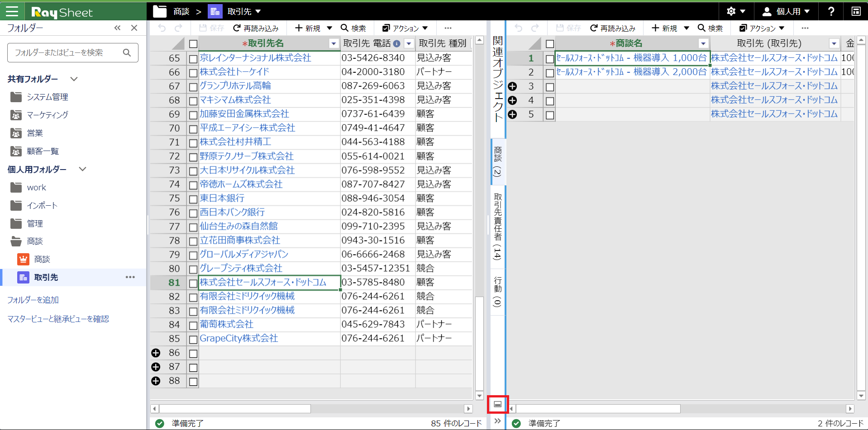This screenshot has height=430, width=868.
Task: Check the select-all box in left sheet header
Action: 193,44
